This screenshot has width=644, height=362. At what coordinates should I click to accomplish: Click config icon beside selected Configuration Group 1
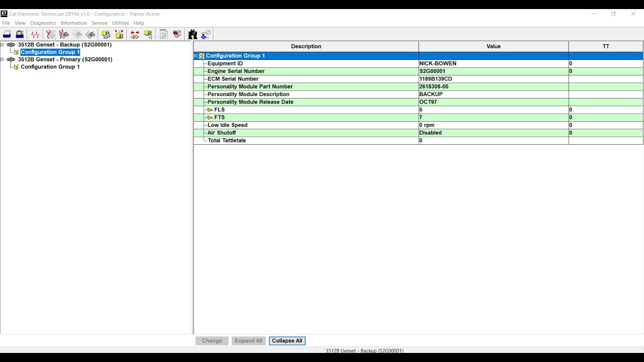tap(16, 52)
